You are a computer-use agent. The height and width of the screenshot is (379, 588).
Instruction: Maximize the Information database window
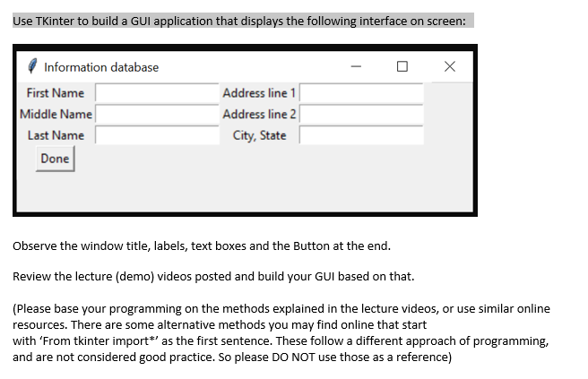coord(402,66)
